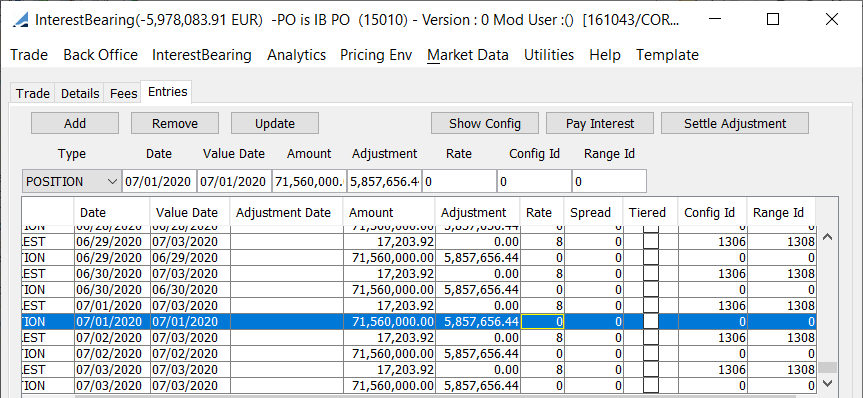This screenshot has width=863, height=398.
Task: Open the Type dropdown showing POSITION
Action: coord(72,182)
